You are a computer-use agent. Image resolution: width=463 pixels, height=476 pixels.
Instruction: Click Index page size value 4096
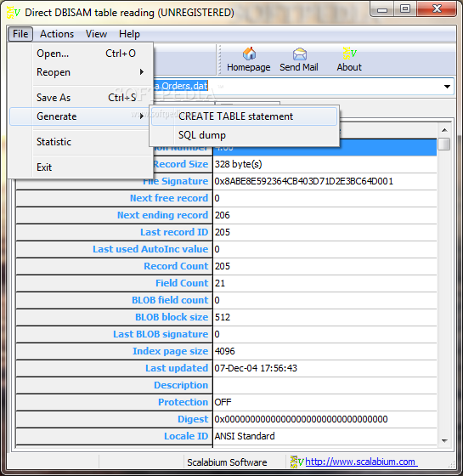point(325,351)
